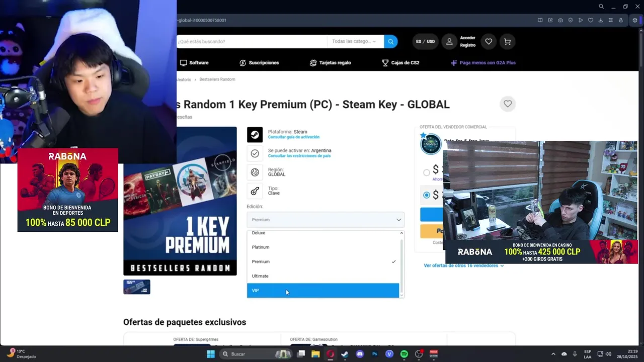Click the weather widget 13°C Despejado
The width and height of the screenshot is (644, 362).
pyautogui.click(x=21, y=354)
